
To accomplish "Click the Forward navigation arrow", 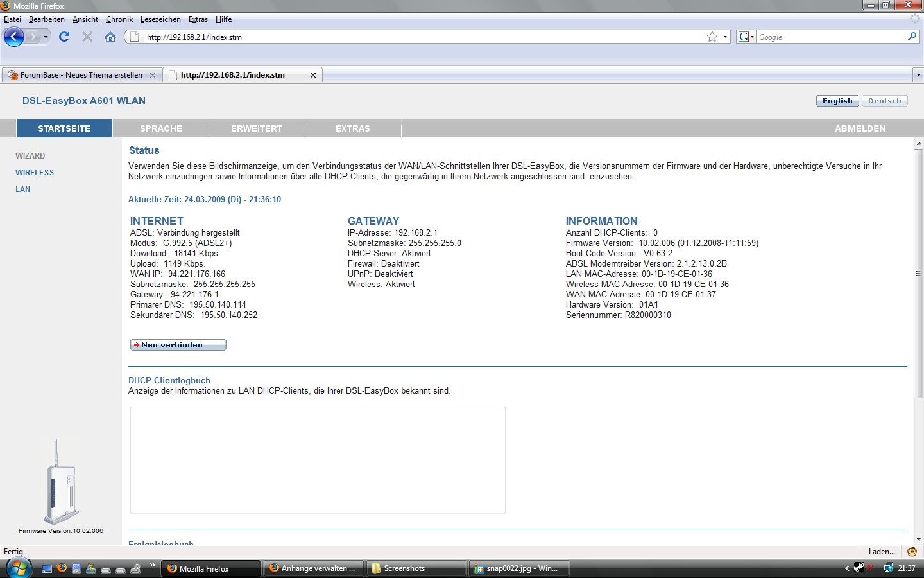I will [x=33, y=37].
